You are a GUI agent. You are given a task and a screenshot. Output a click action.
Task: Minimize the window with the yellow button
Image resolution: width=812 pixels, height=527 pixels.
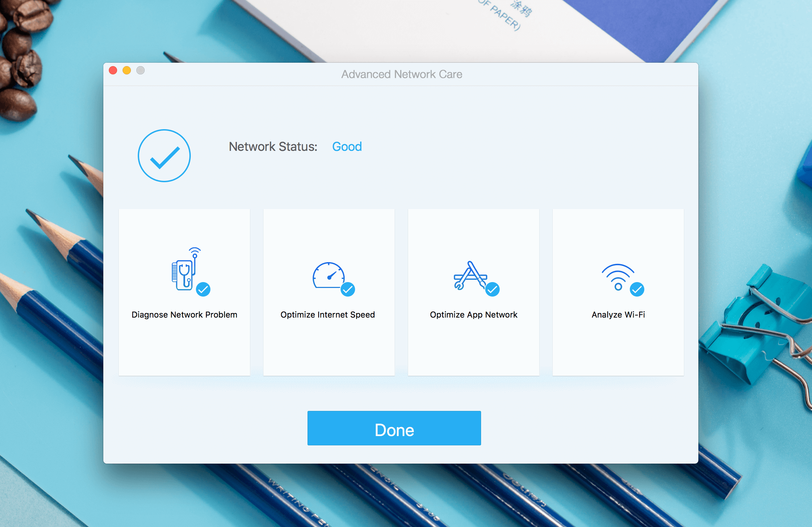tap(127, 70)
